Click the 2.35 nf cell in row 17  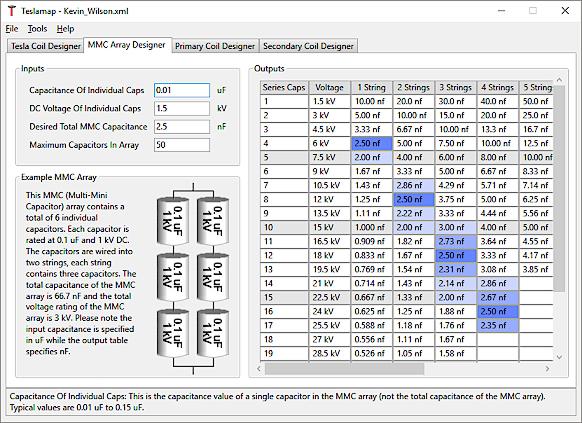pyautogui.click(x=498, y=325)
